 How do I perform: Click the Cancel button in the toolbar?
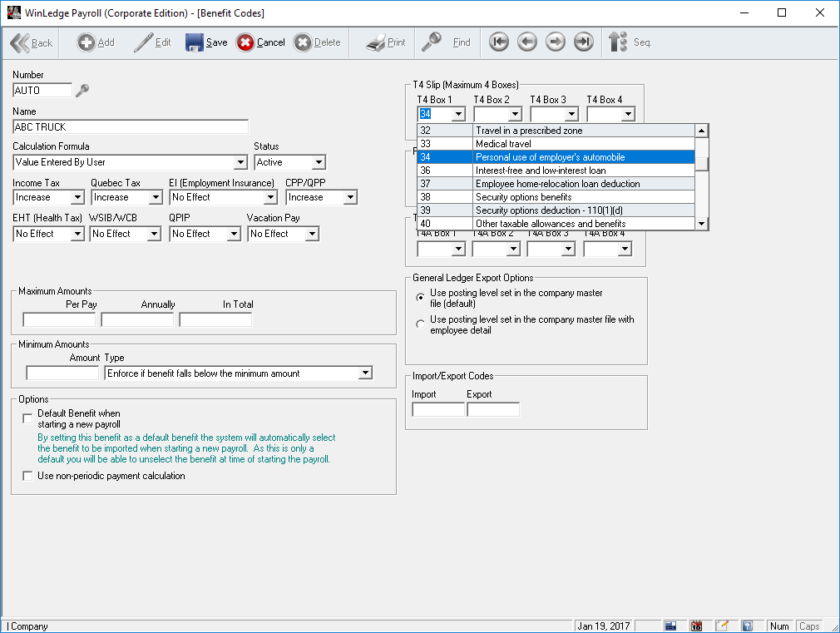point(260,42)
